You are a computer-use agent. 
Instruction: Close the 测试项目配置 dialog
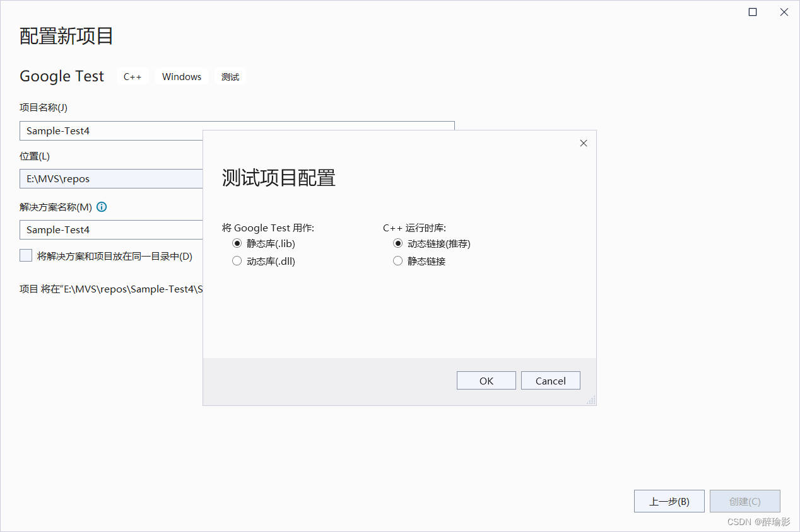(x=584, y=143)
